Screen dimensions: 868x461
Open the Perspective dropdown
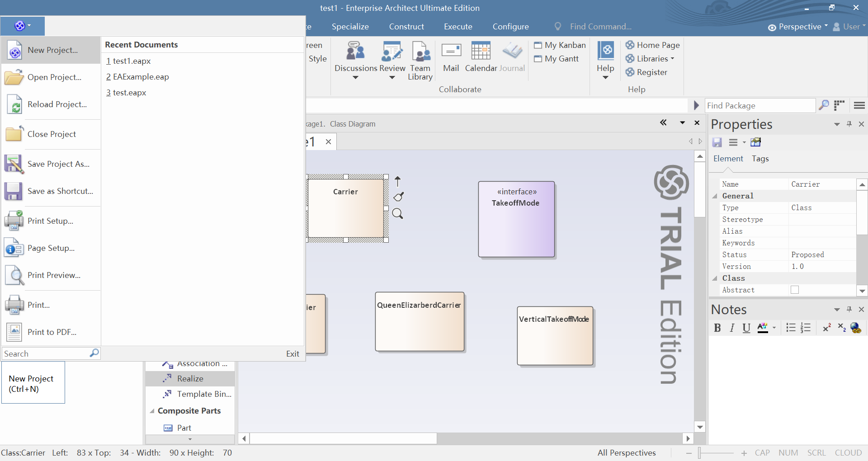tap(798, 27)
